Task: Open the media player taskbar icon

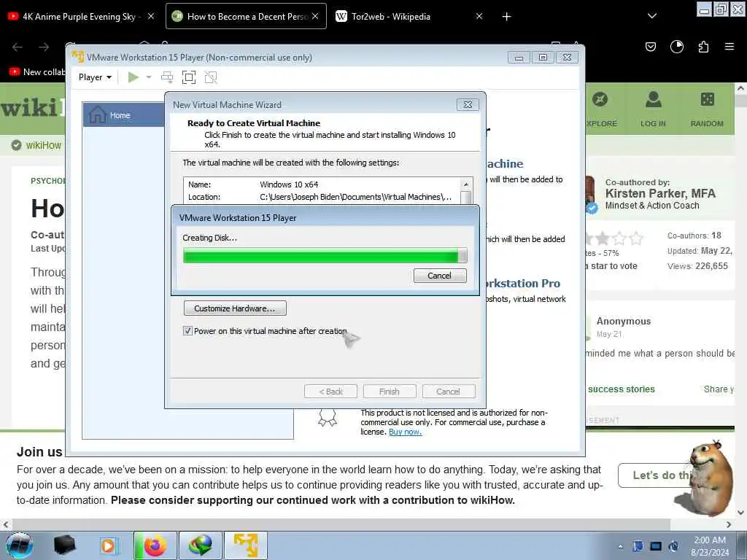Action: [109, 545]
